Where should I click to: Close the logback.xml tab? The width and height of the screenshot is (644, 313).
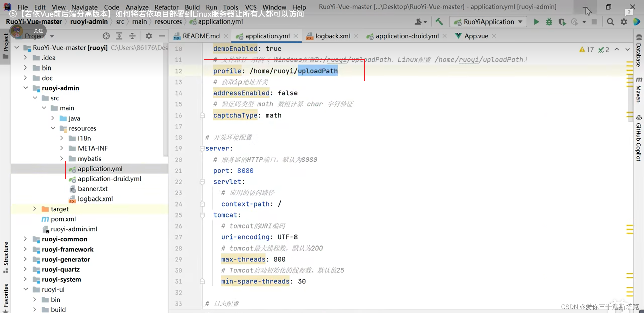[356, 36]
